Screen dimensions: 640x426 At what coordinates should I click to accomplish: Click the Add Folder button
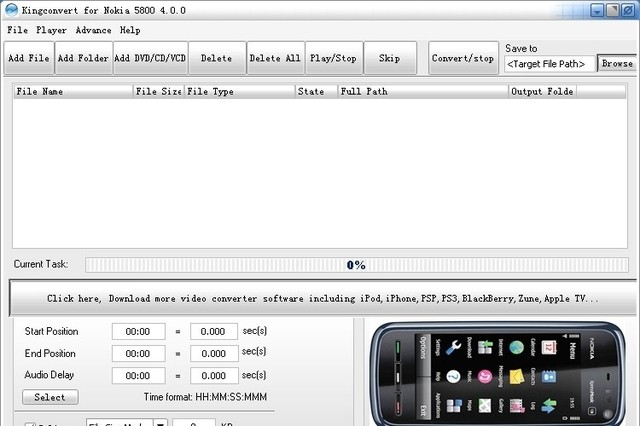(83, 58)
